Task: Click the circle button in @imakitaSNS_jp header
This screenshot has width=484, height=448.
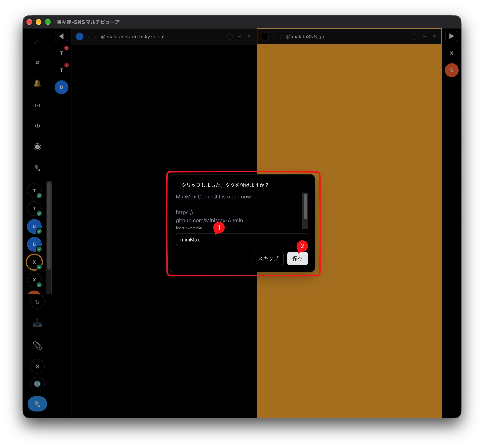Action: point(415,36)
